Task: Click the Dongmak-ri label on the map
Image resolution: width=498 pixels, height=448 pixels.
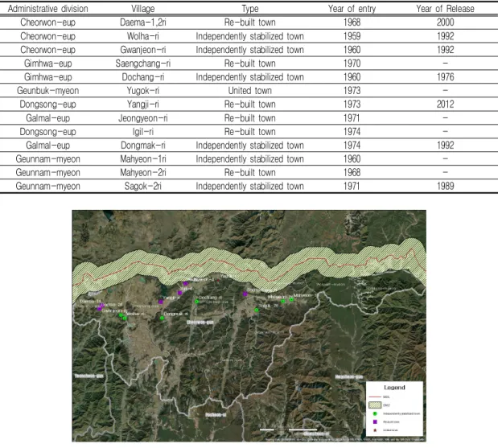Action: coord(175,314)
